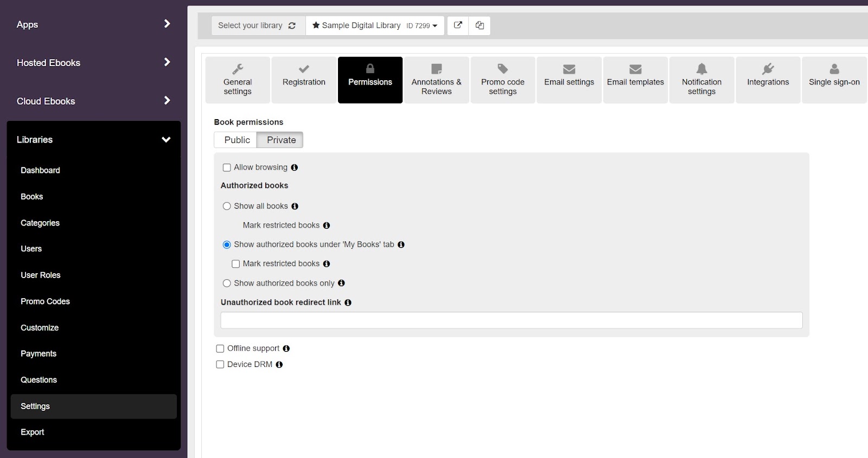Open library in new window icon

[458, 25]
